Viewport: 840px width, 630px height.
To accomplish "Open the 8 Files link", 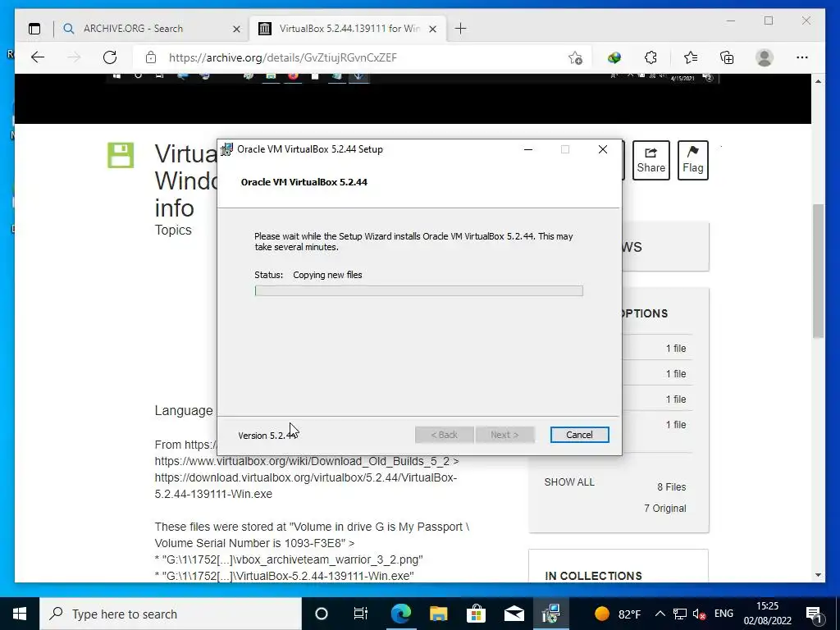I will (x=671, y=487).
